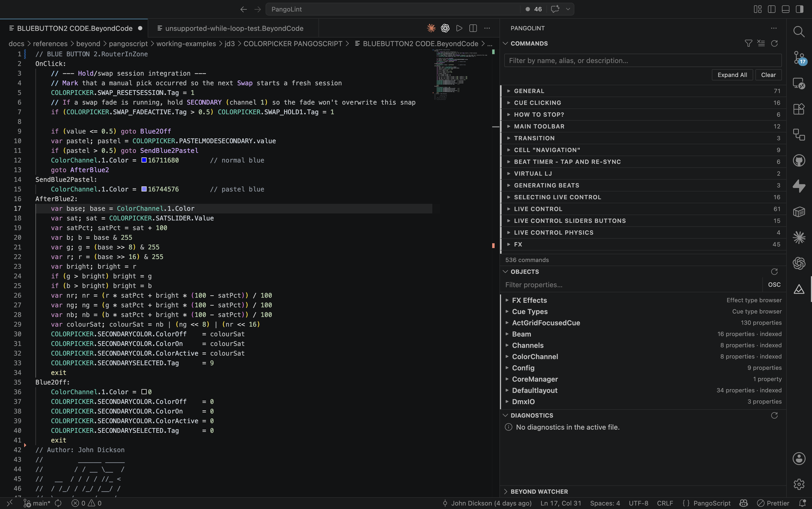Open Source Control with the 17 badge

click(x=799, y=58)
